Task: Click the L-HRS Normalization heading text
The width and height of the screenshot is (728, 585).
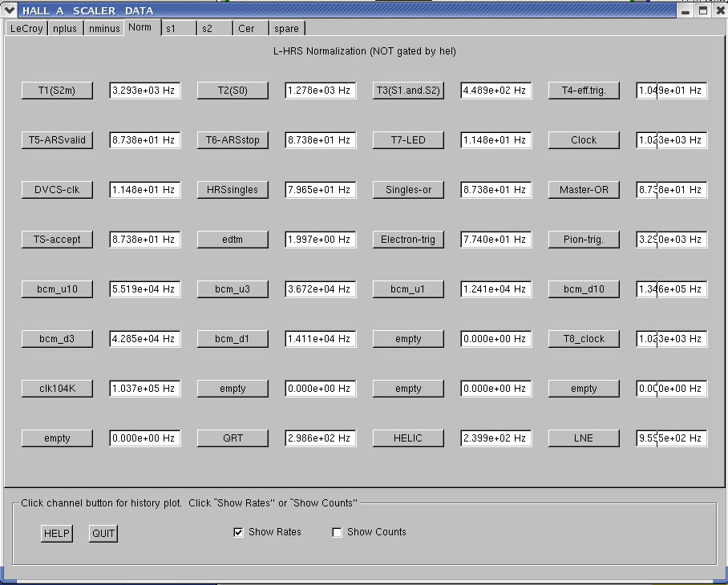Action: click(365, 51)
